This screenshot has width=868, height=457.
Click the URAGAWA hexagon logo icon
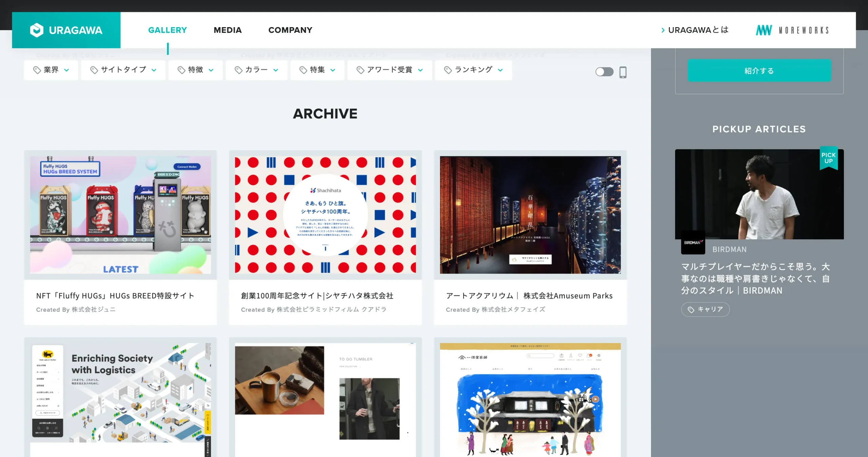(x=37, y=30)
